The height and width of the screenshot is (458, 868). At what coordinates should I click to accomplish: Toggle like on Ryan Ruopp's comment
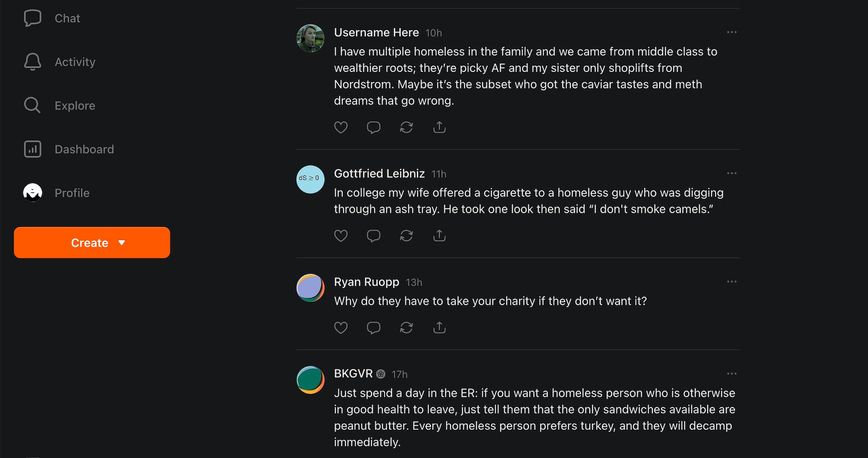click(340, 328)
